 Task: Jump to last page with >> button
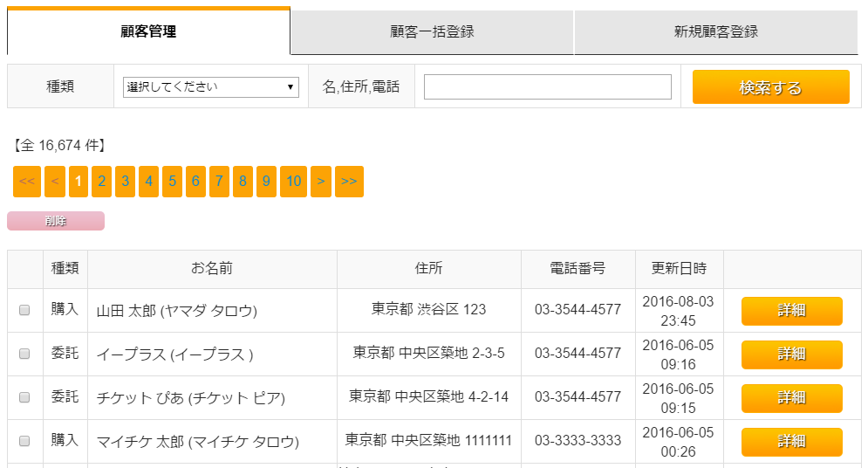pyautogui.click(x=349, y=182)
